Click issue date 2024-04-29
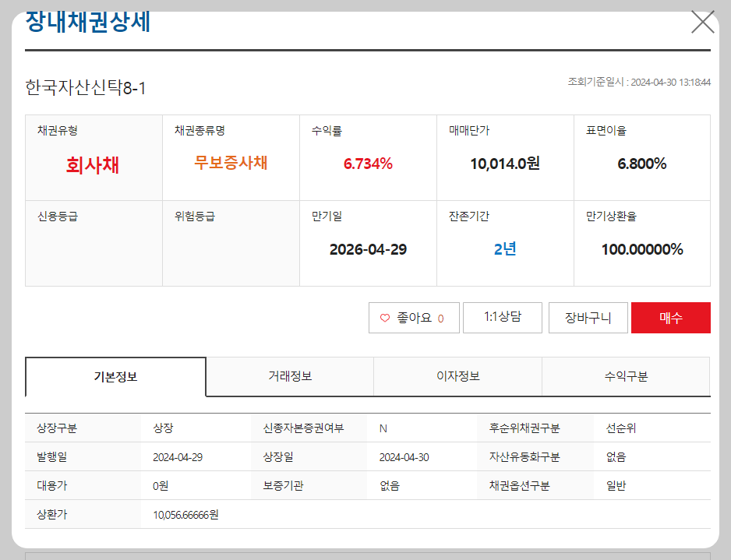 click(x=178, y=457)
